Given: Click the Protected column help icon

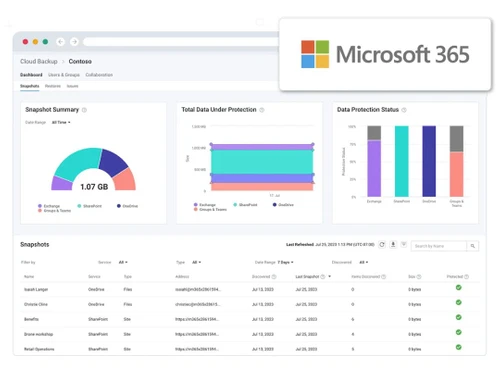Looking at the screenshot, I should (467, 277).
